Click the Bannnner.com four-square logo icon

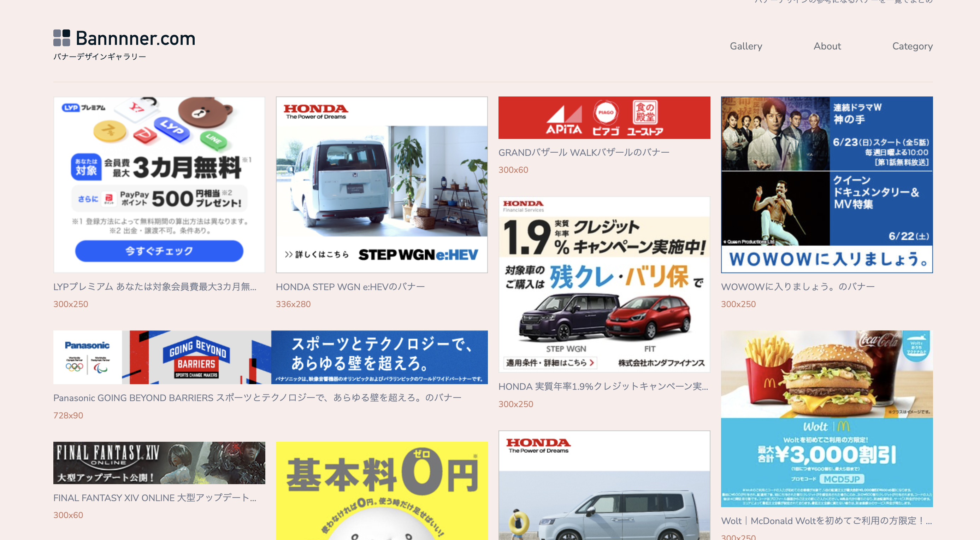pyautogui.click(x=61, y=38)
